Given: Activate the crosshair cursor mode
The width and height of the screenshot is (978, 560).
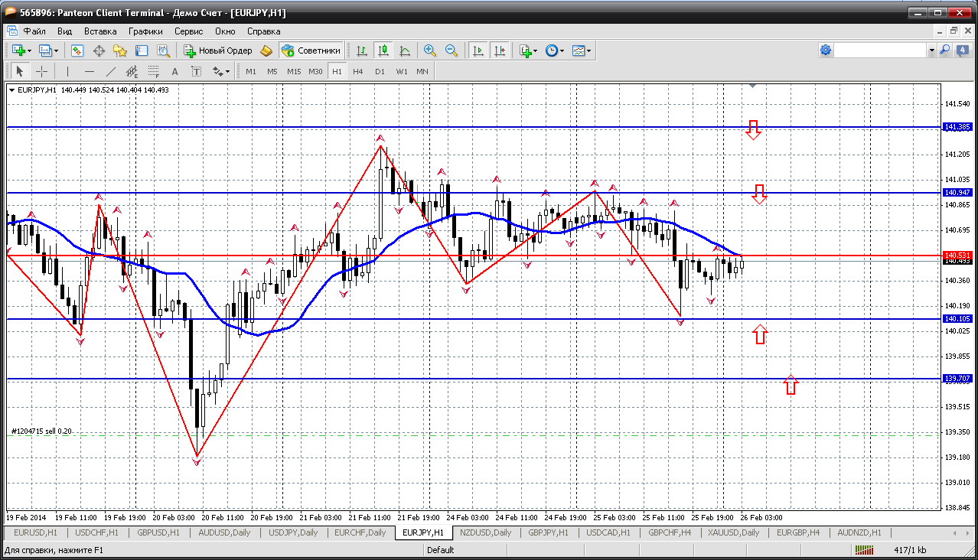Looking at the screenshot, I should pos(41,71).
